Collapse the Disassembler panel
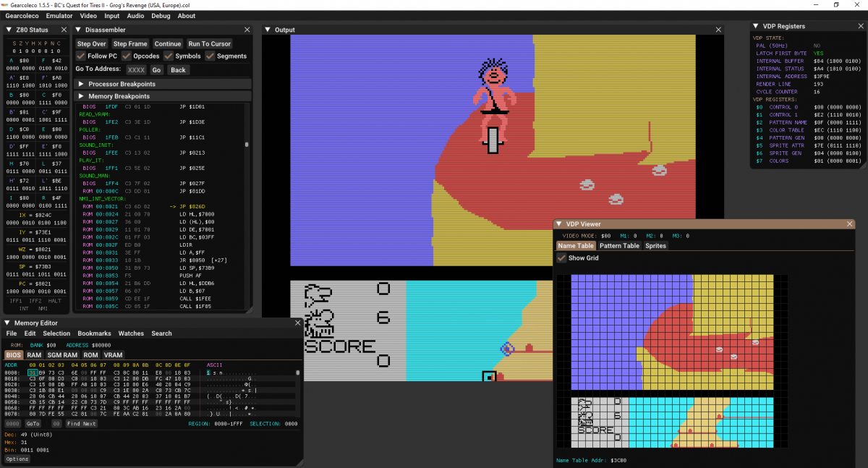 tap(79, 30)
